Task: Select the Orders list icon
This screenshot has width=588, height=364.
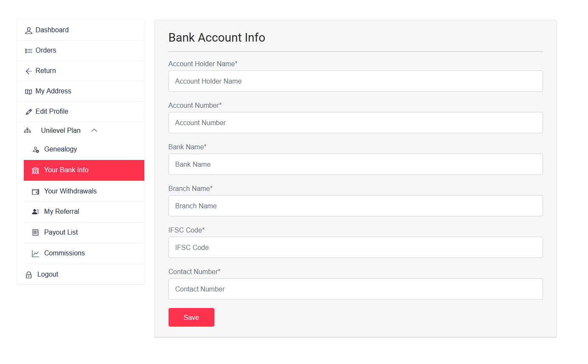Action: coord(29,50)
